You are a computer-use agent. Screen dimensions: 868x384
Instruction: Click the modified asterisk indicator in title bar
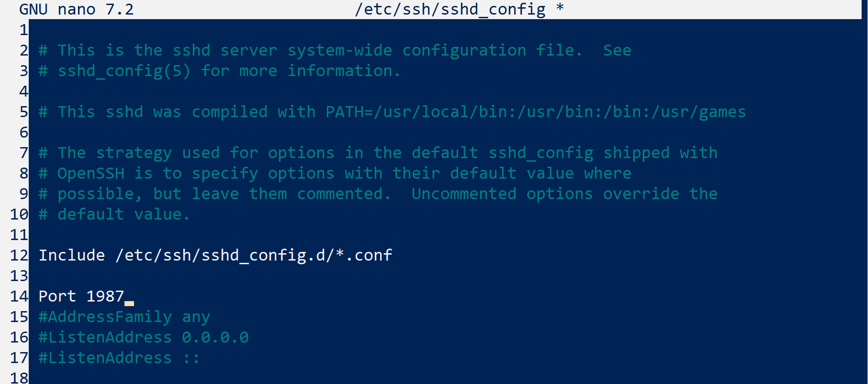pyautogui.click(x=560, y=8)
